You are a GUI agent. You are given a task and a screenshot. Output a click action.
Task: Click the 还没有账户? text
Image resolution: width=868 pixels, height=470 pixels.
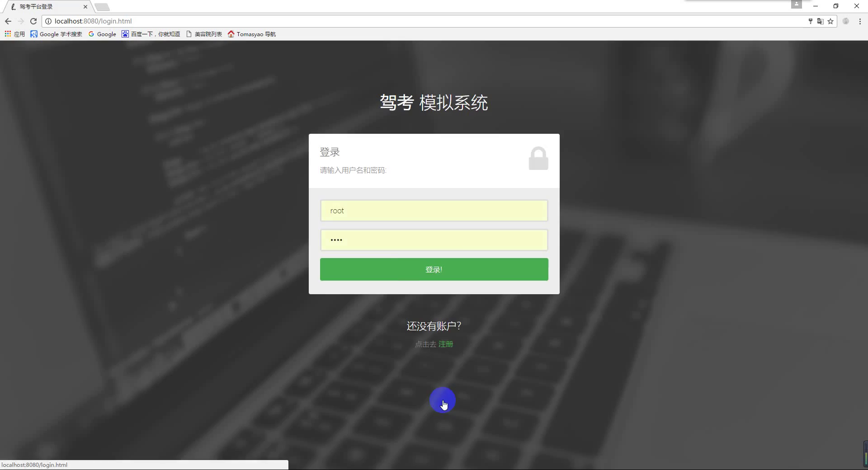tap(434, 326)
